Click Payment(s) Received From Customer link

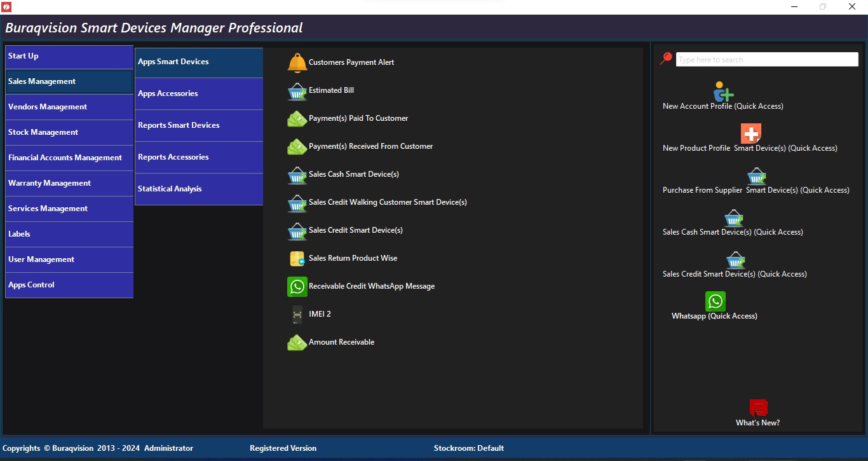point(370,146)
